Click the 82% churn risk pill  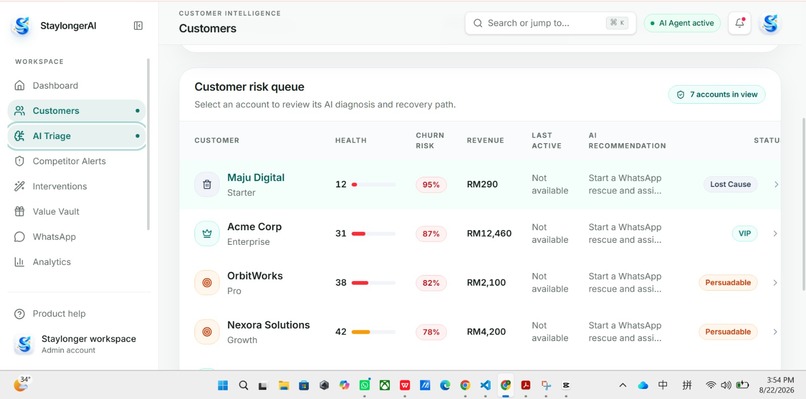pyautogui.click(x=431, y=283)
